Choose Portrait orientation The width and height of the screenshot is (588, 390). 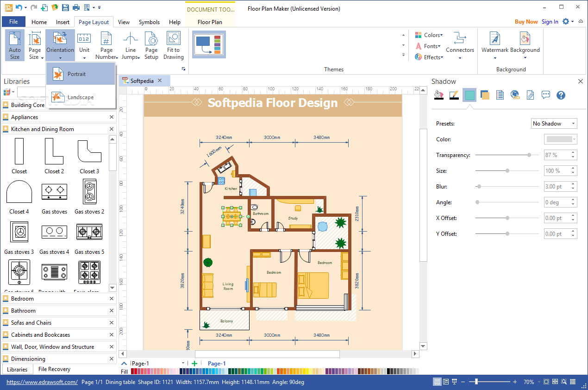pyautogui.click(x=81, y=74)
